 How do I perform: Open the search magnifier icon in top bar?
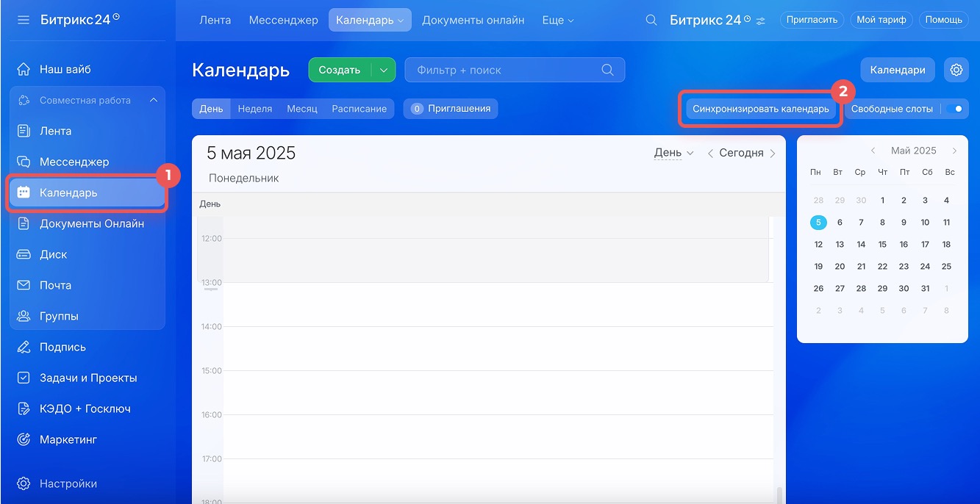tap(651, 20)
